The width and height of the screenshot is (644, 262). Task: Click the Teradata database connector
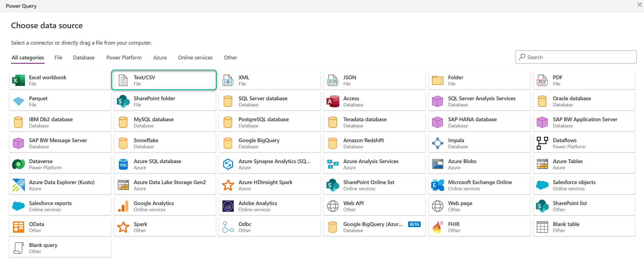point(375,122)
